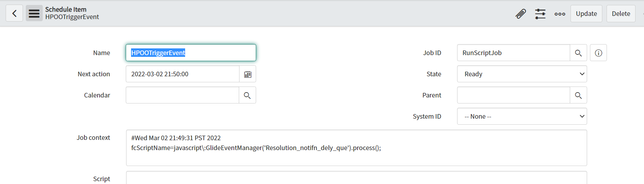Open the more options ellipsis menu

(560, 14)
